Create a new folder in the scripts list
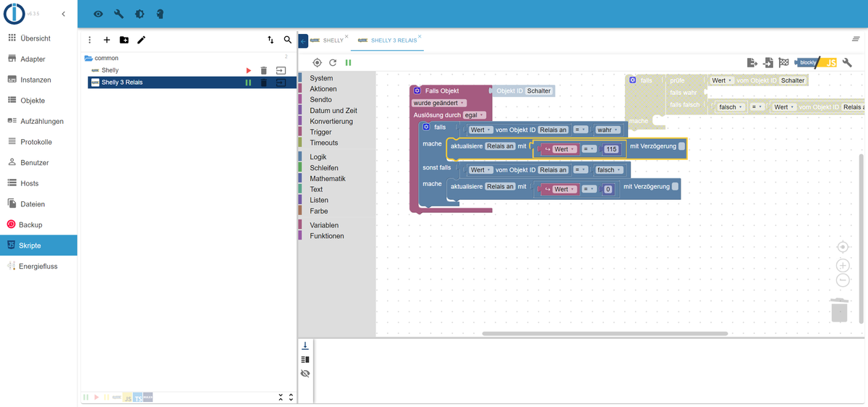This screenshot has height=407, width=868. 124,40
